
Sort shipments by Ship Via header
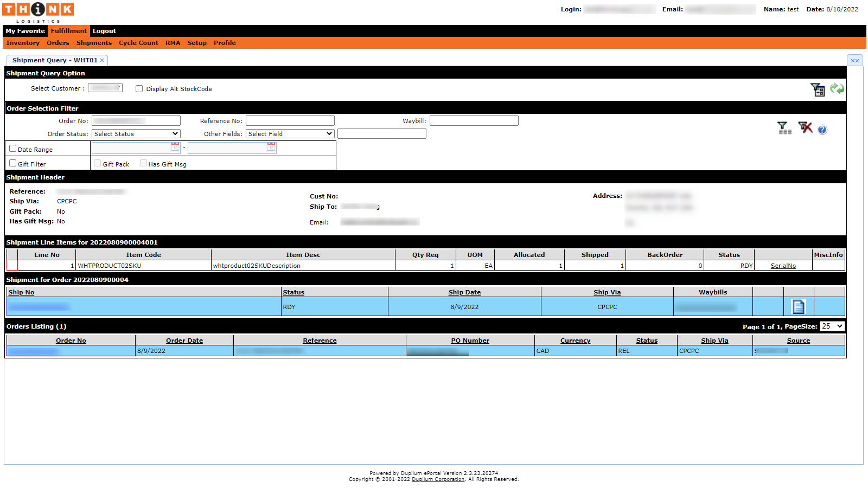pos(607,292)
